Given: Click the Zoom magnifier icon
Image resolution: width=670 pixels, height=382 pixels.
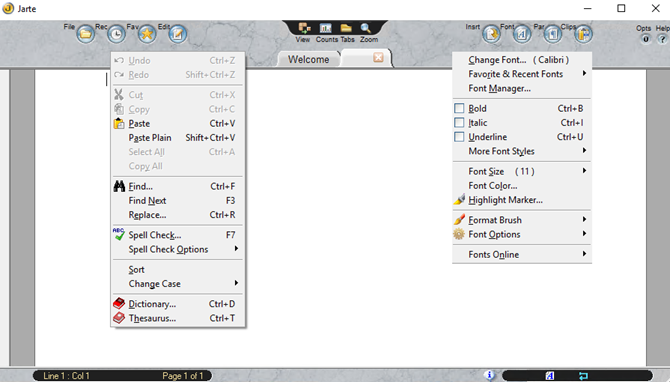Looking at the screenshot, I should [x=366, y=28].
